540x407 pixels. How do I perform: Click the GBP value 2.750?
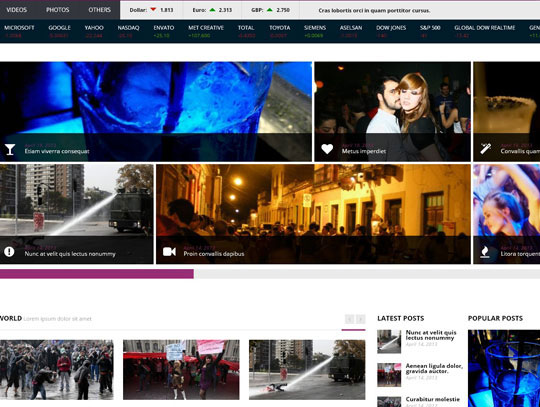(283, 10)
